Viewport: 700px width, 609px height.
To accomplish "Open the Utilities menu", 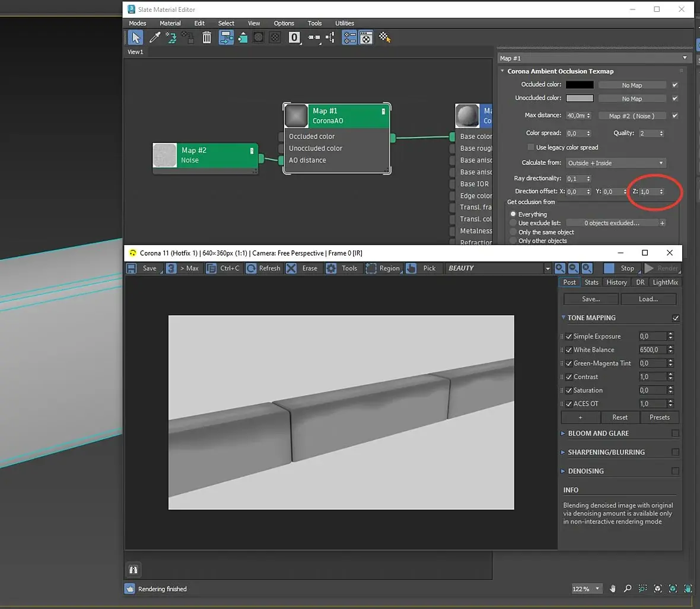I will pos(344,23).
